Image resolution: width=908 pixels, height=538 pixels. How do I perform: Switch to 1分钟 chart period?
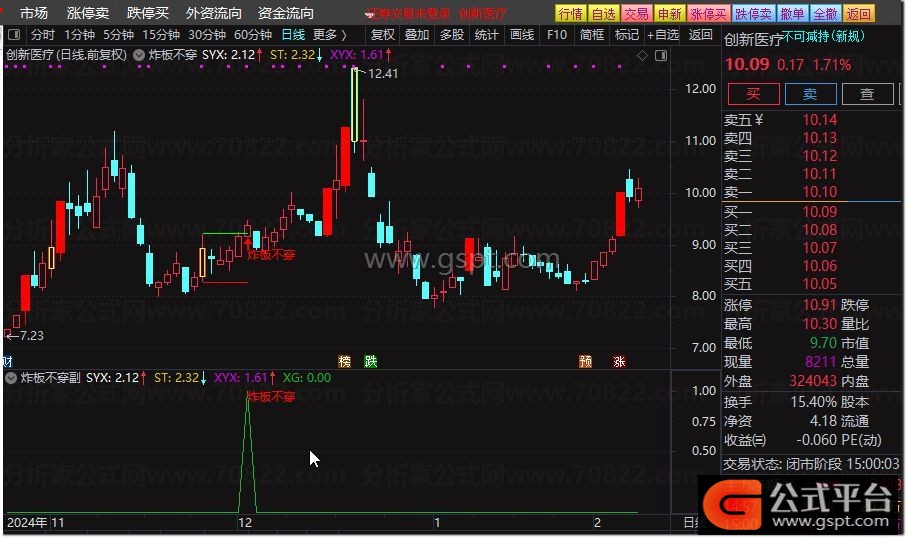pos(79,35)
